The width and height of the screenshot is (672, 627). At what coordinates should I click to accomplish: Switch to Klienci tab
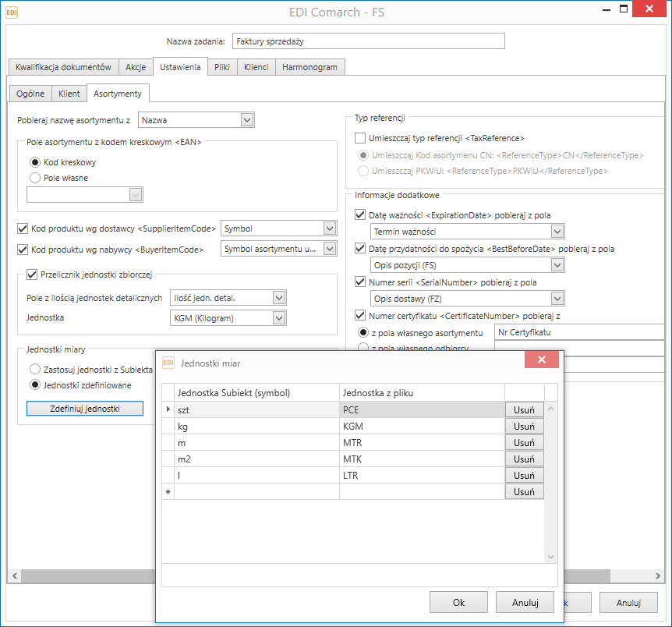coord(256,67)
